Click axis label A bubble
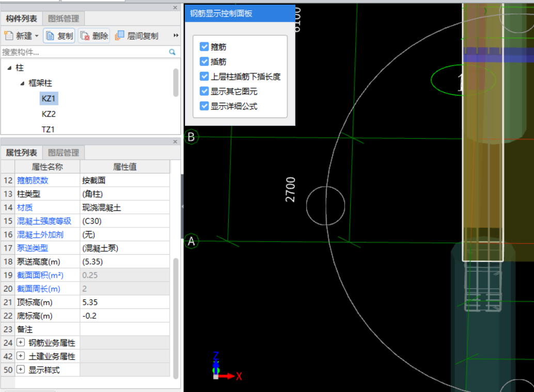This screenshot has height=392, width=534. pyautogui.click(x=191, y=241)
